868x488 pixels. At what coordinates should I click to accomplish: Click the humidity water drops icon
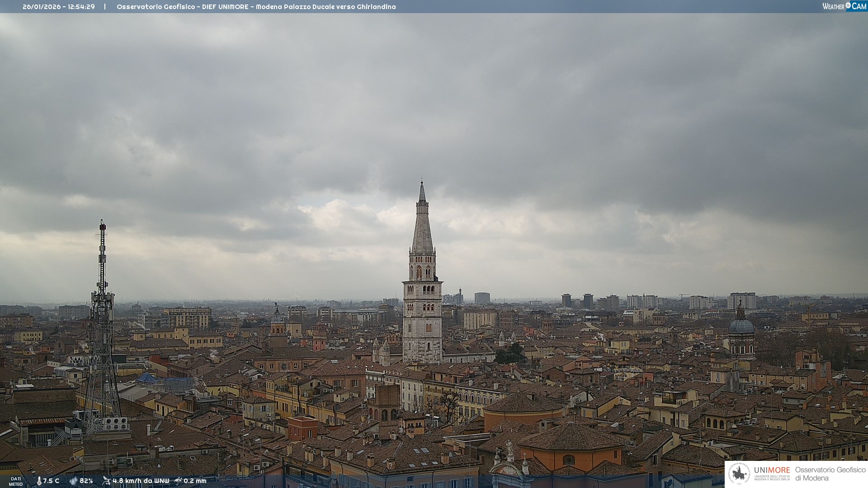click(x=73, y=481)
